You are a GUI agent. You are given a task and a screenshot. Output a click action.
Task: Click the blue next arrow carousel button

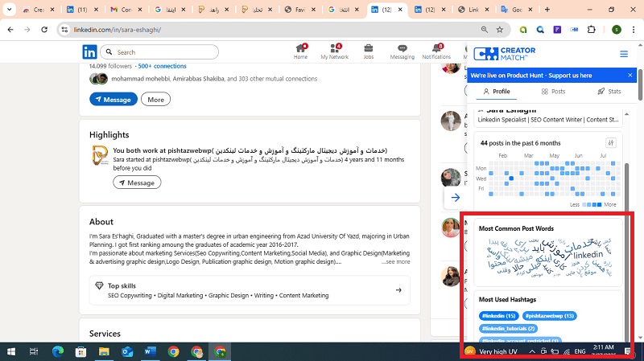[455, 198]
